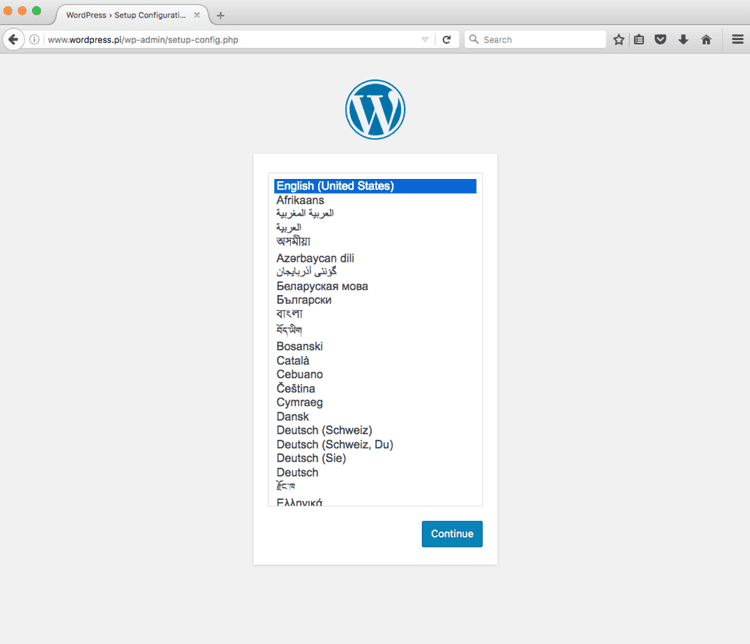
Task: Open the downloads arrow icon
Action: [x=683, y=40]
